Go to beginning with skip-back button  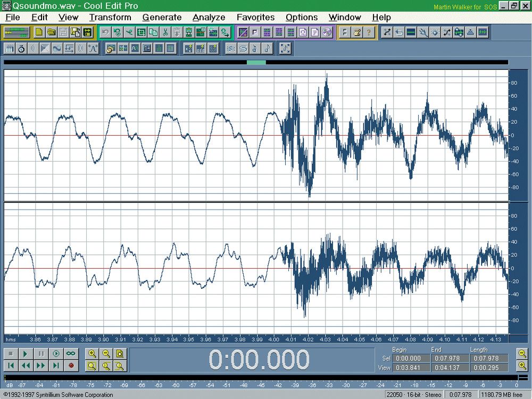coord(11,365)
